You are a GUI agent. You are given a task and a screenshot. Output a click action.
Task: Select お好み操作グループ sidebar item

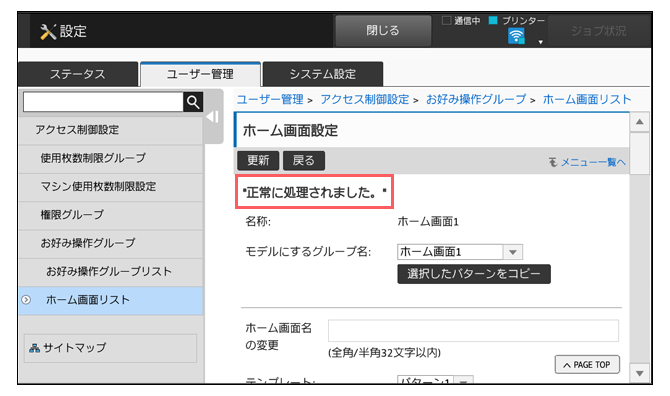coord(111,243)
